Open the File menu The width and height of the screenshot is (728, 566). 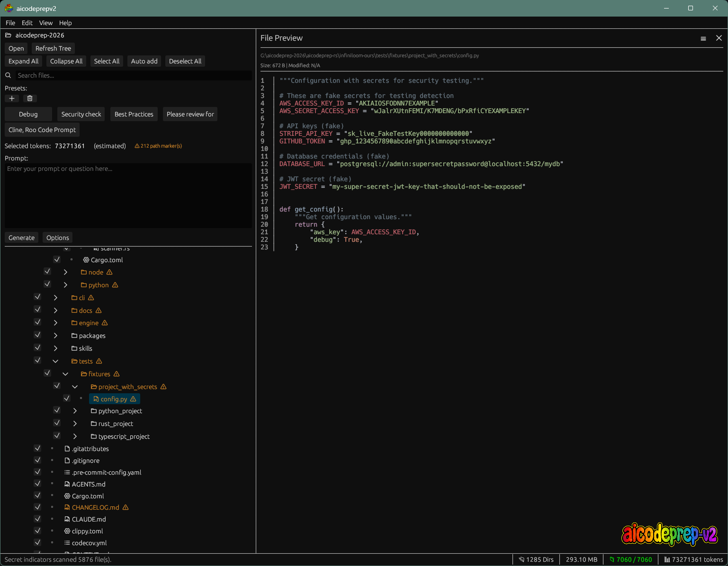[x=10, y=23]
